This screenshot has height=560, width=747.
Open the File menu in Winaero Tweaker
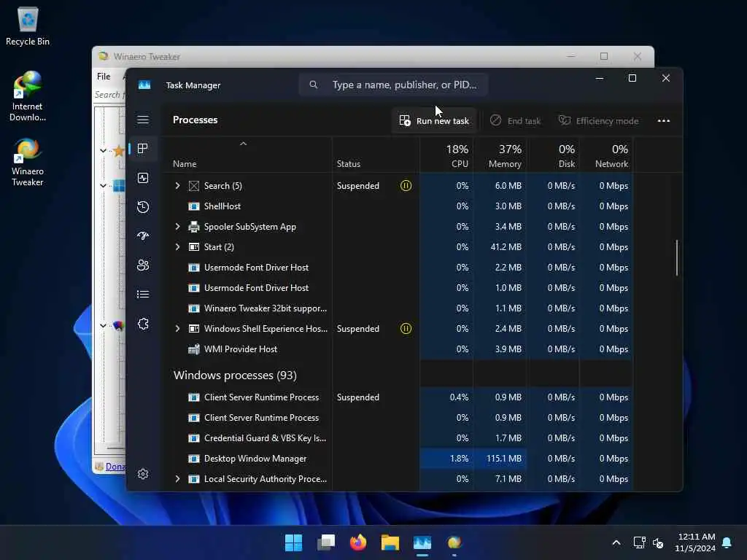[104, 76]
